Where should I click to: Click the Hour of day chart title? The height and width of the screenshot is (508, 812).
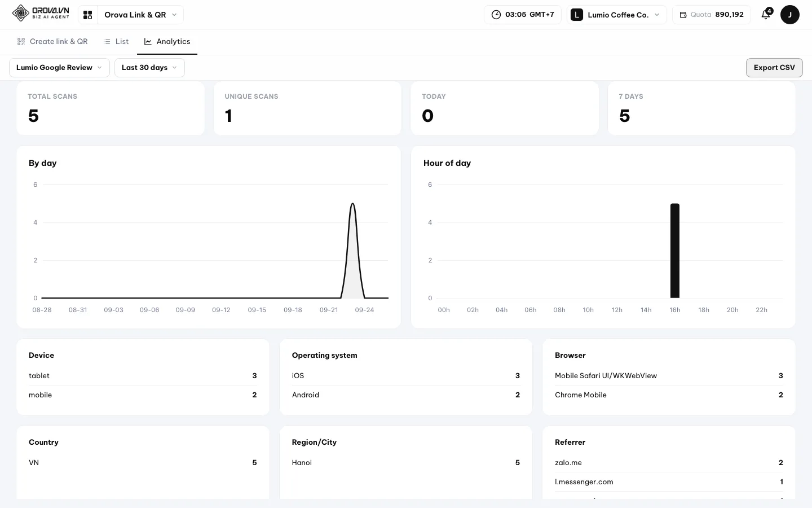pos(447,163)
